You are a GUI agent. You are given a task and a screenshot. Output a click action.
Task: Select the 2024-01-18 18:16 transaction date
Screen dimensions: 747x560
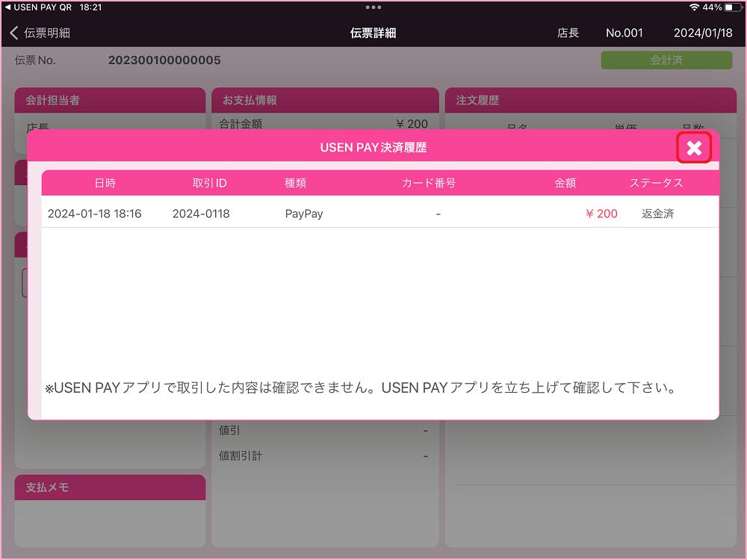[x=95, y=214]
